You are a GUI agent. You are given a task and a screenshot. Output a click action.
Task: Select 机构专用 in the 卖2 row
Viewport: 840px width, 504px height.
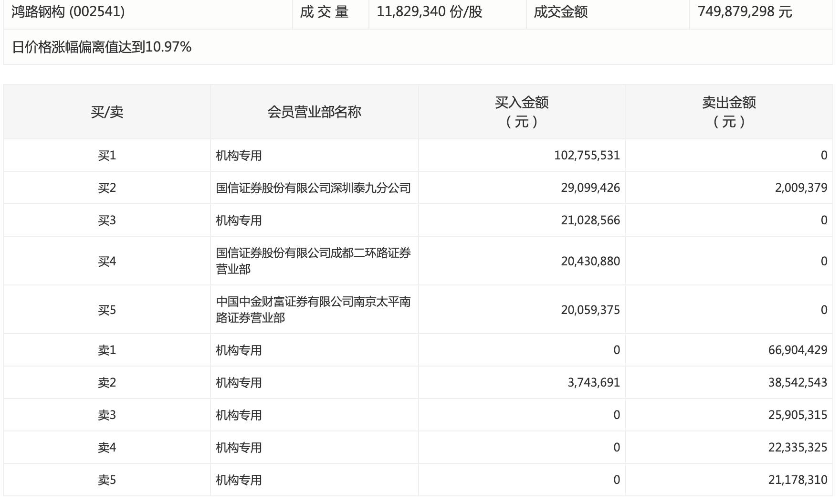click(239, 383)
